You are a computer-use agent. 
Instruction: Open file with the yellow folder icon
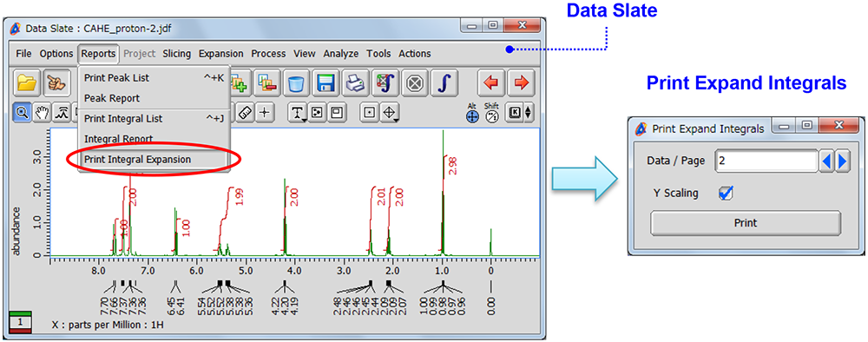pos(27,83)
